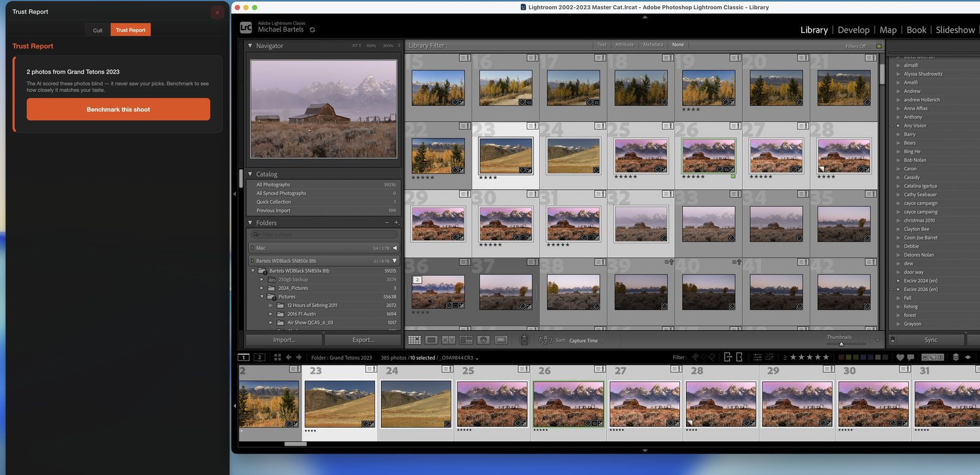Screen dimensions: 980x475
Task: Click the filmstrip grid shortcut icon
Action: coord(277,357)
